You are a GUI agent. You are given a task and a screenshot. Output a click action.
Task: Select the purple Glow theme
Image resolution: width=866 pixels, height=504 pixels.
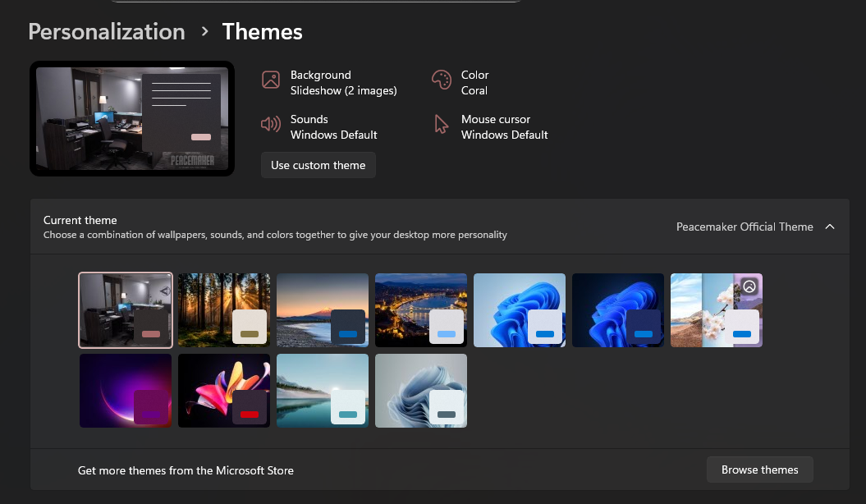(x=126, y=391)
